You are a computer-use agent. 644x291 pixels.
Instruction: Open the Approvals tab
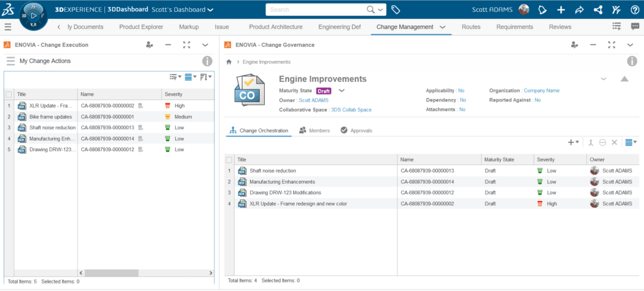pos(356,130)
